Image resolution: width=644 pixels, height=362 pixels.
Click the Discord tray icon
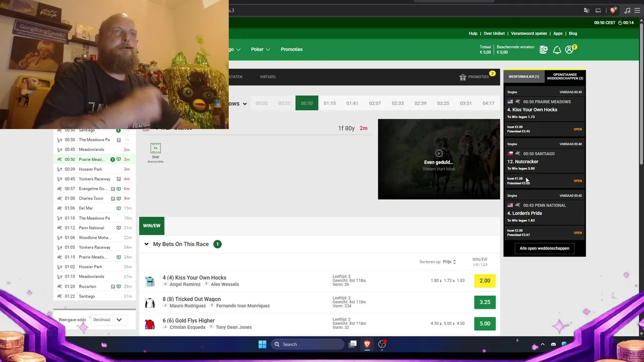point(553,344)
